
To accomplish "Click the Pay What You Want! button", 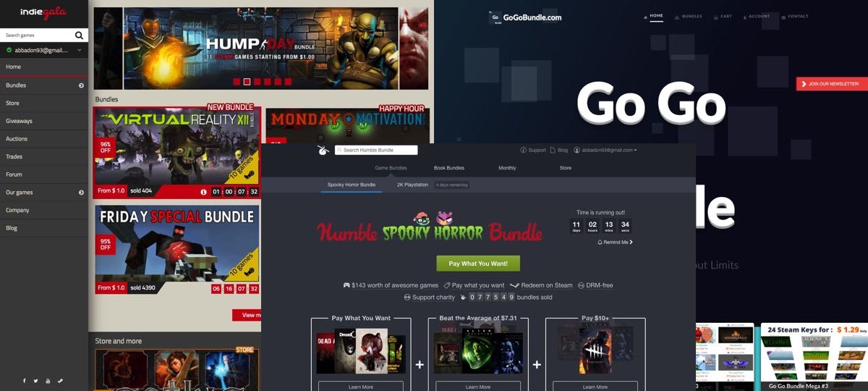I will (x=478, y=264).
